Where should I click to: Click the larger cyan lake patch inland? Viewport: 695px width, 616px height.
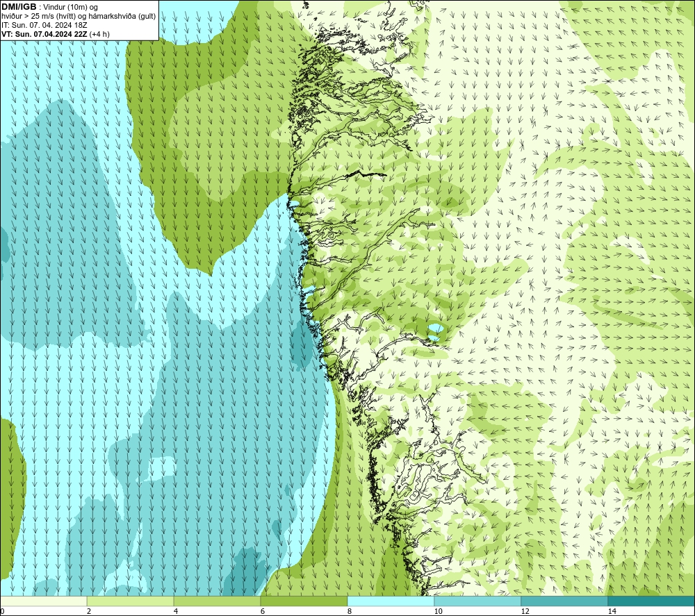pyautogui.click(x=434, y=329)
